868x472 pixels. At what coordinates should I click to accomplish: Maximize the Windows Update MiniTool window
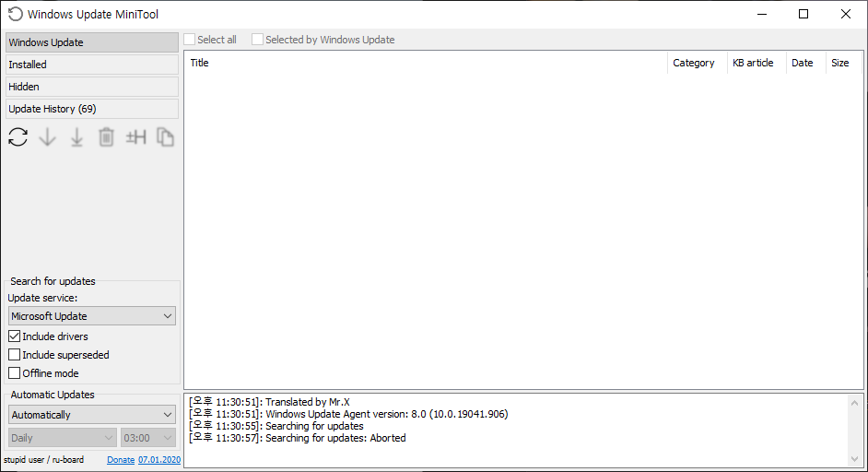pos(803,14)
